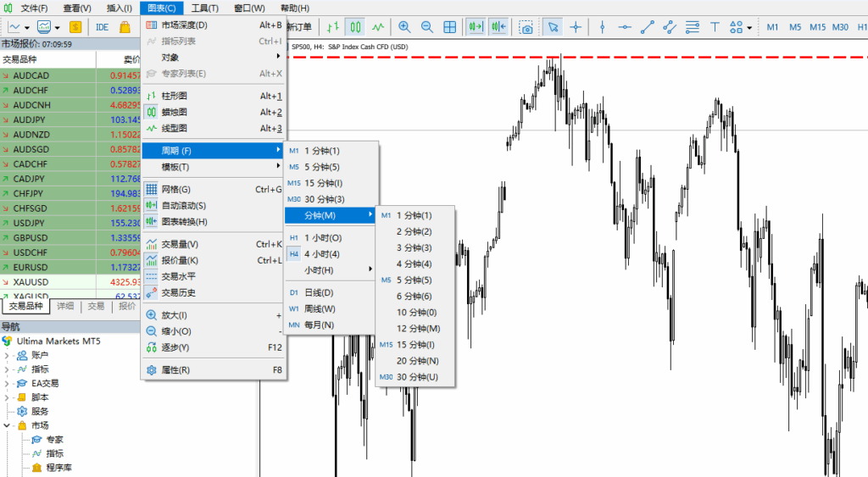Expand the 对象 submenu
Screen dimensions: 868x477
(x=213, y=58)
